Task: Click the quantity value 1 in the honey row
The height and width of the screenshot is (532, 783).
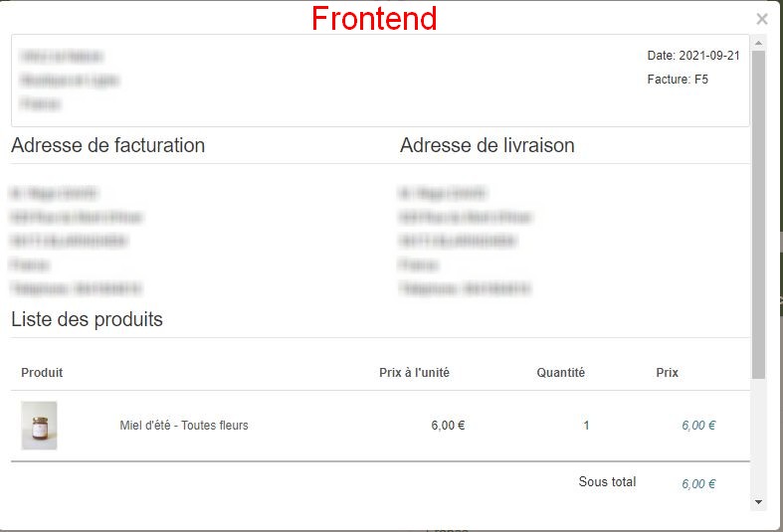Action: point(586,426)
